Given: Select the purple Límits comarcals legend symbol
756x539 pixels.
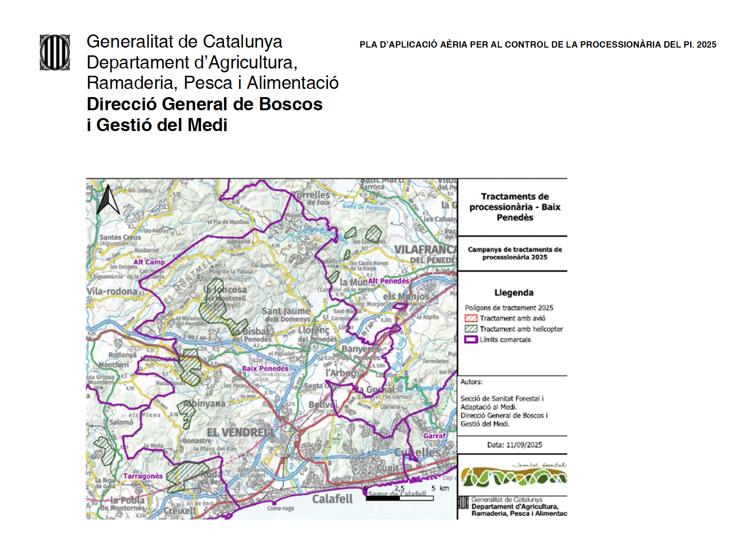Looking at the screenshot, I should (x=471, y=340).
